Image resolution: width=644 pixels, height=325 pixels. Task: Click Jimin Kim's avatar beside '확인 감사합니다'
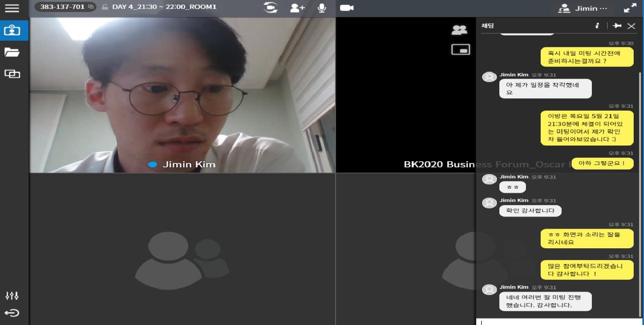[x=489, y=203]
